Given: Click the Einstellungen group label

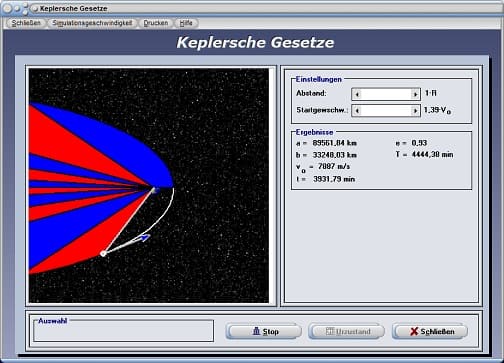Looking at the screenshot, I should pyautogui.click(x=319, y=79).
